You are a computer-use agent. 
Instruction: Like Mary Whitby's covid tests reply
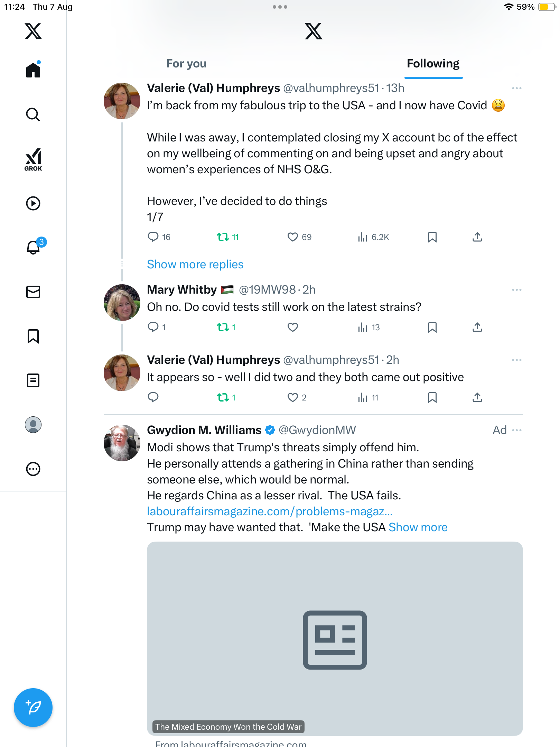(292, 327)
